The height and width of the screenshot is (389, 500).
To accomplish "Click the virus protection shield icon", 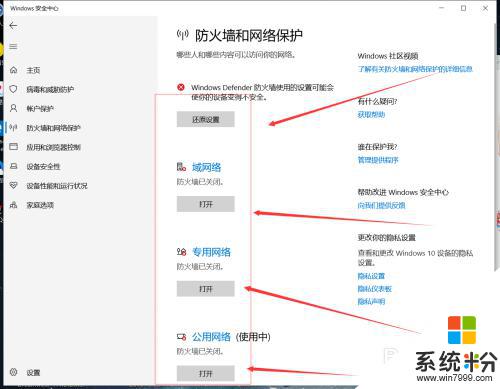I will click(x=13, y=89).
